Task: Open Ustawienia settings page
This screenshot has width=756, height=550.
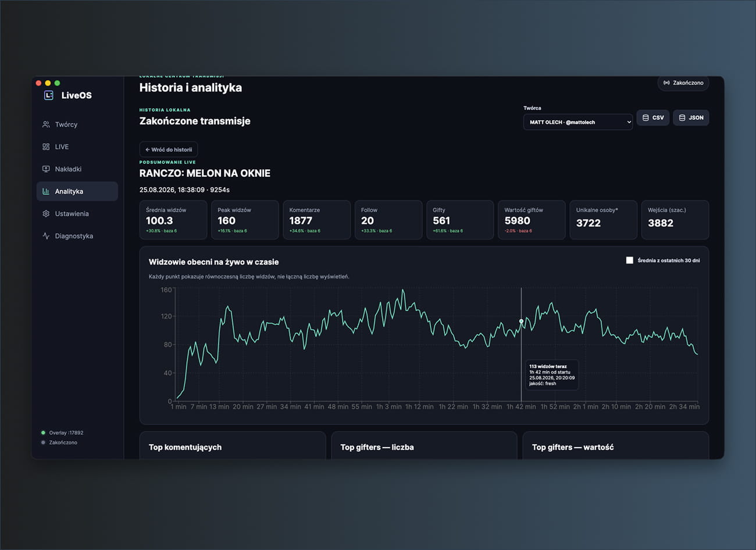Action: 77,214
